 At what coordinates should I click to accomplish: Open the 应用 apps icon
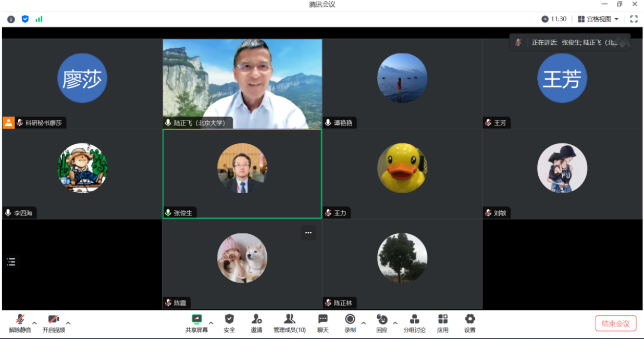[443, 323]
